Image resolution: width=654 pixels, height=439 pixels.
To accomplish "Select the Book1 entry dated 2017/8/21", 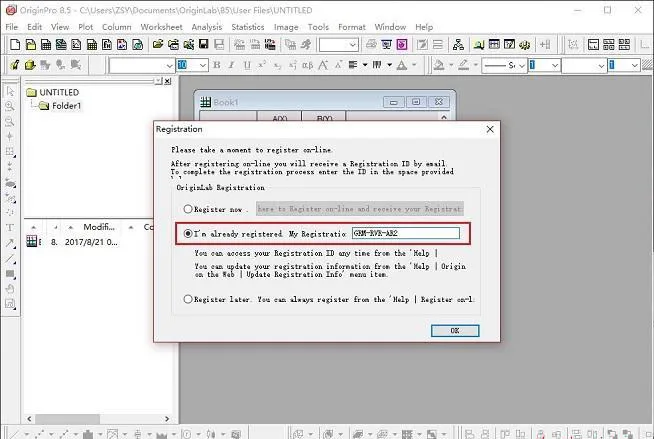I will [x=72, y=242].
